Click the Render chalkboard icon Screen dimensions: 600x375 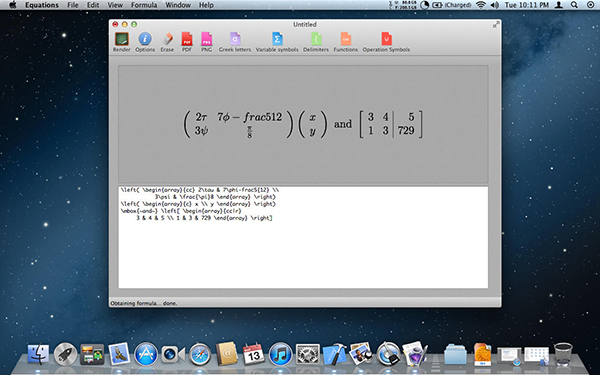point(122,39)
